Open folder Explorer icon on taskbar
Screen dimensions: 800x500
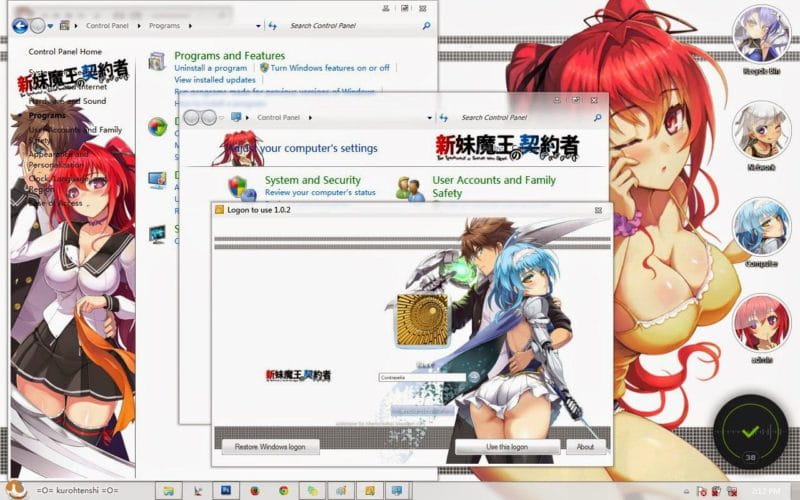pyautogui.click(x=168, y=491)
